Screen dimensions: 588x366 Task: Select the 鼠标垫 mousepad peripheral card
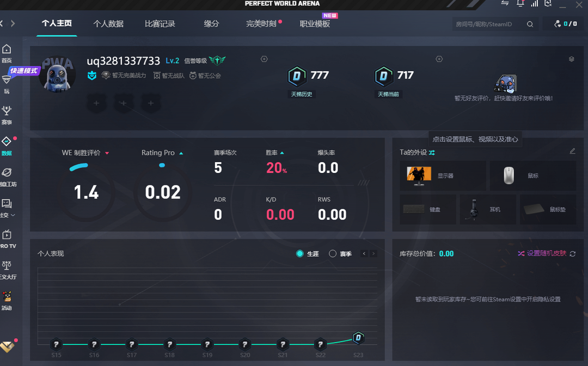click(x=548, y=209)
